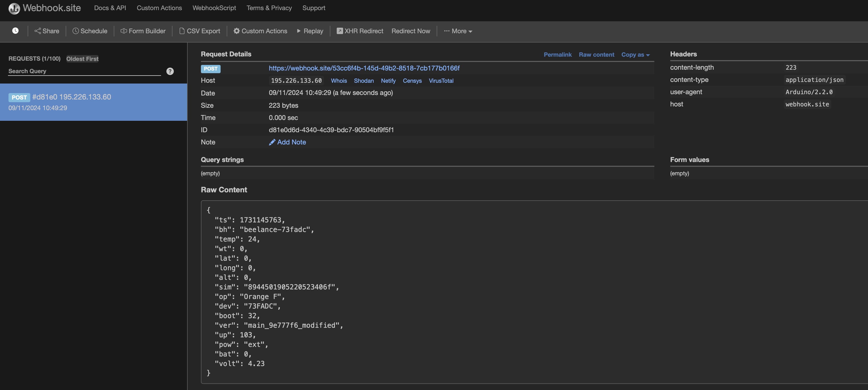Click the Webhook.site logo icon

[14, 8]
